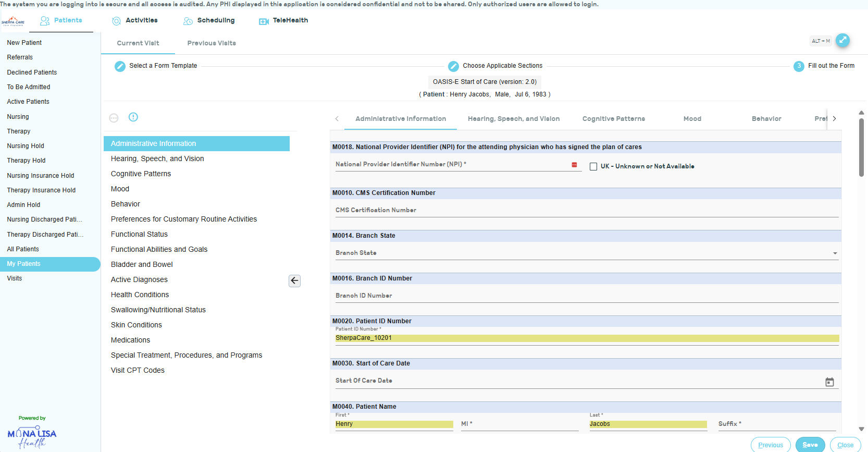The width and height of the screenshot is (868, 452).
Task: Click the Activities clock icon
Action: coord(116,21)
